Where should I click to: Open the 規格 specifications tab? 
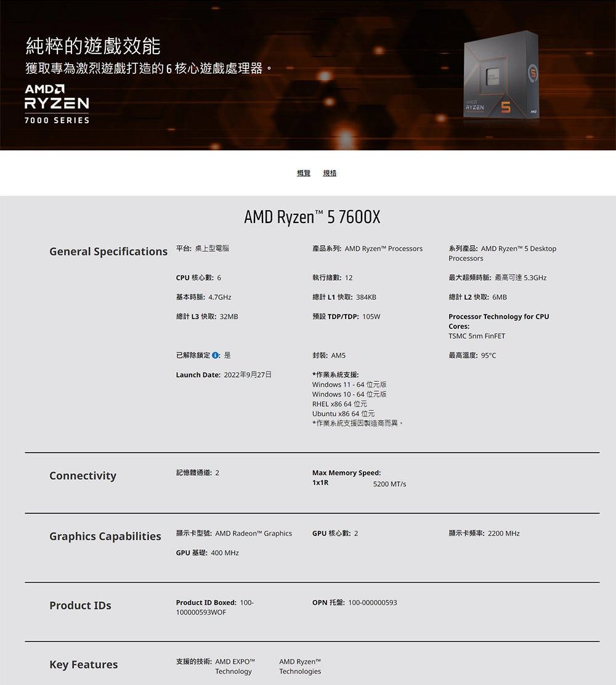[x=330, y=173]
